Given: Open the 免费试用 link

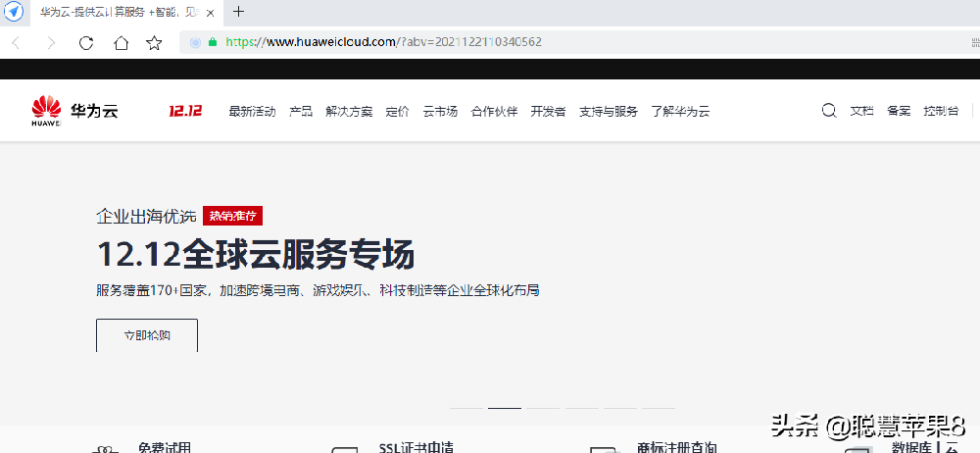Looking at the screenshot, I should [165, 447].
